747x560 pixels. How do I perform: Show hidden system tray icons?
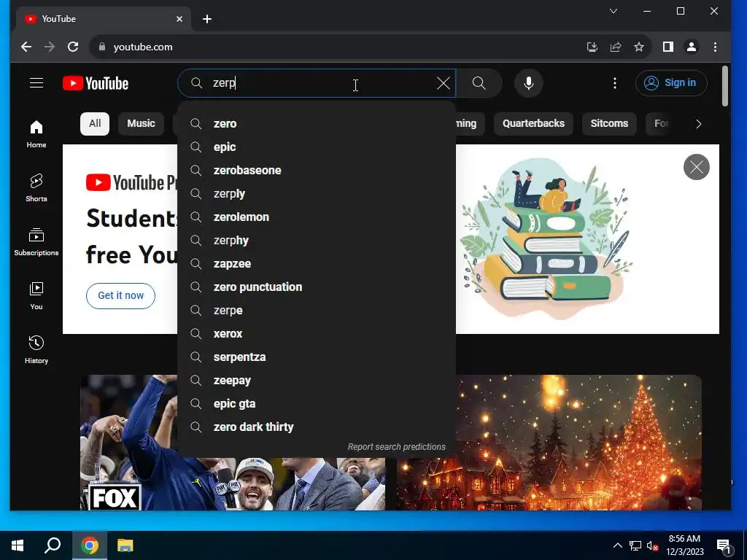pos(617,545)
